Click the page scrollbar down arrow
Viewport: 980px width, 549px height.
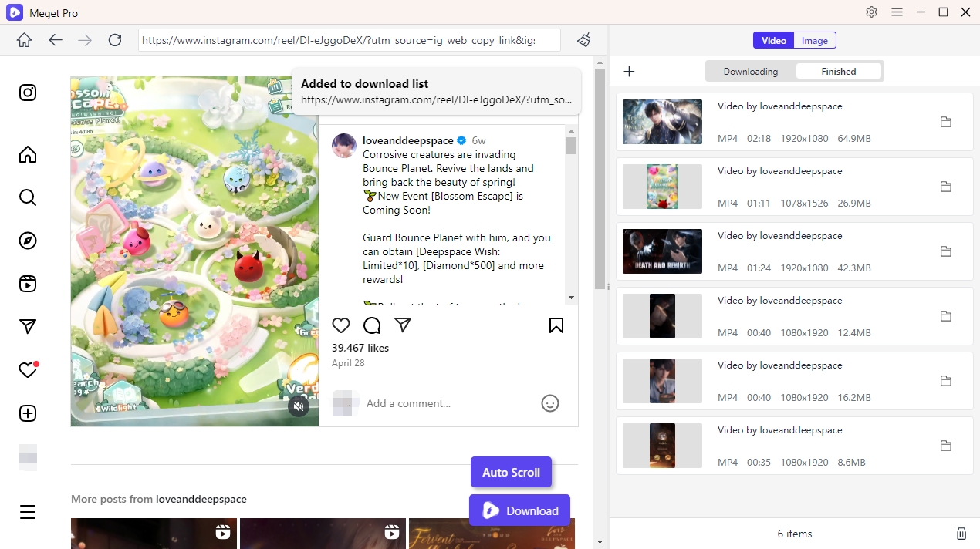coord(600,543)
